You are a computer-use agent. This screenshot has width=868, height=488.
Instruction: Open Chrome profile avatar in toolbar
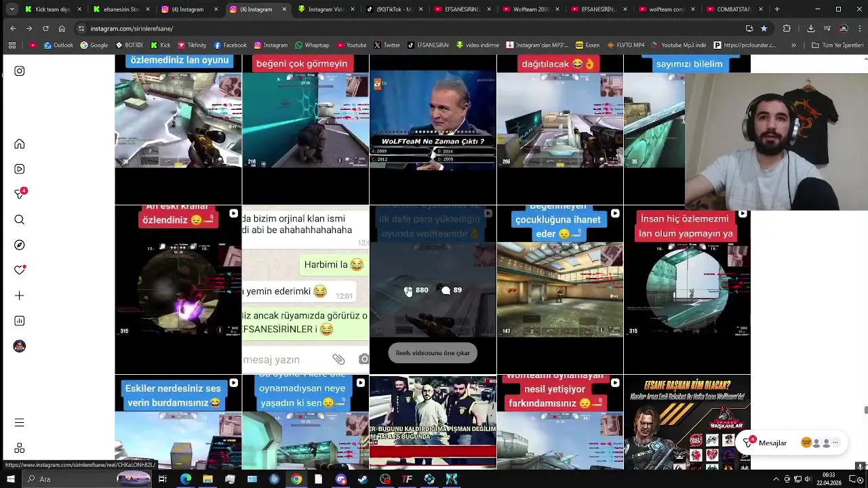[844, 28]
